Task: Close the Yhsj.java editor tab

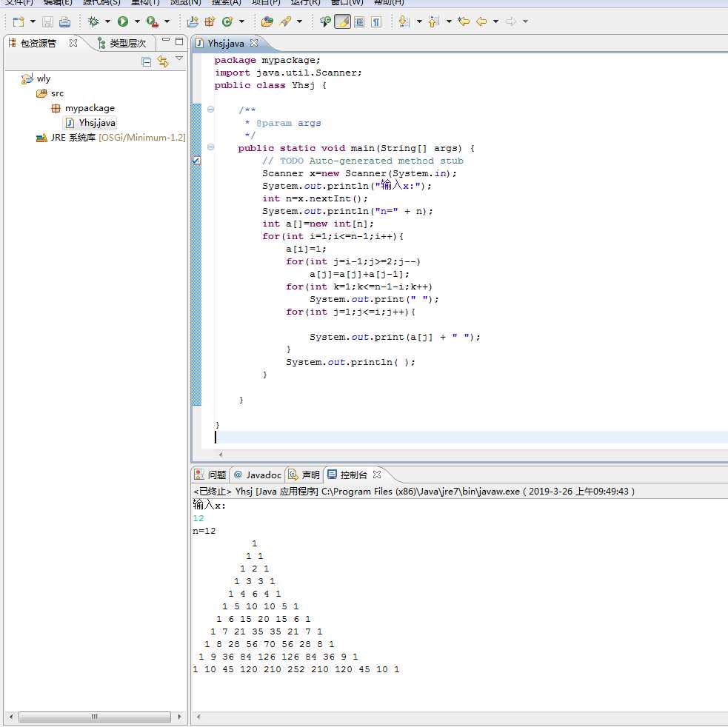Action: (254, 43)
